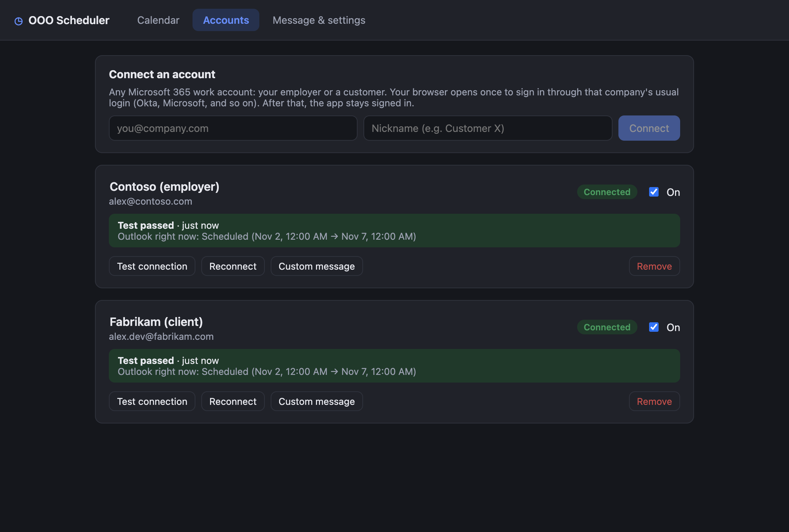This screenshot has width=789, height=532.
Task: Click the Nickname input field
Action: point(488,128)
